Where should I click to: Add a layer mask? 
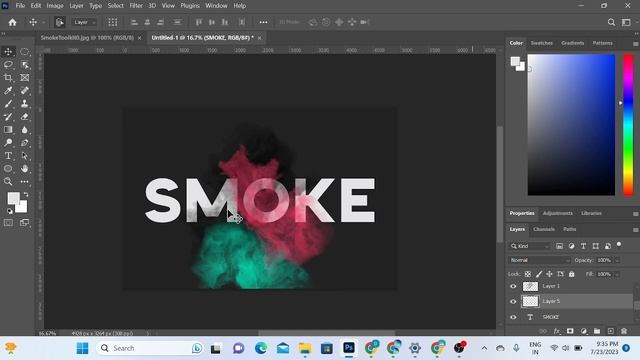point(570,331)
